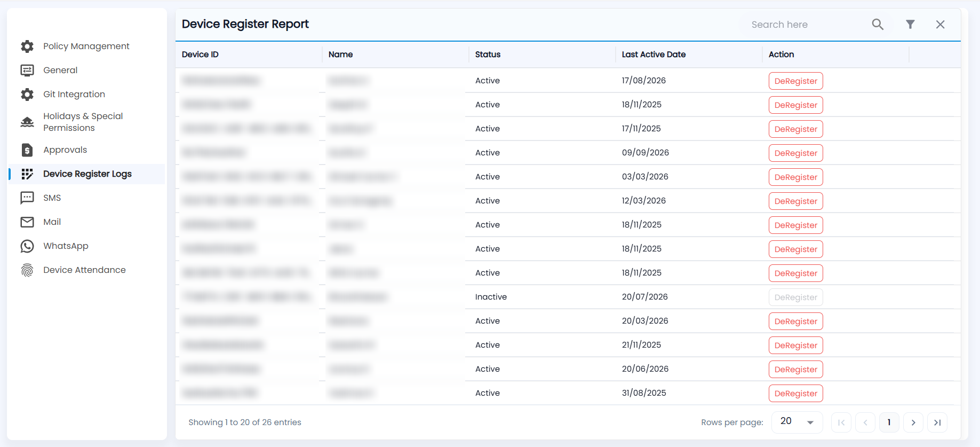
Task: Click the 20/06/2026 date cell
Action: coord(645,369)
